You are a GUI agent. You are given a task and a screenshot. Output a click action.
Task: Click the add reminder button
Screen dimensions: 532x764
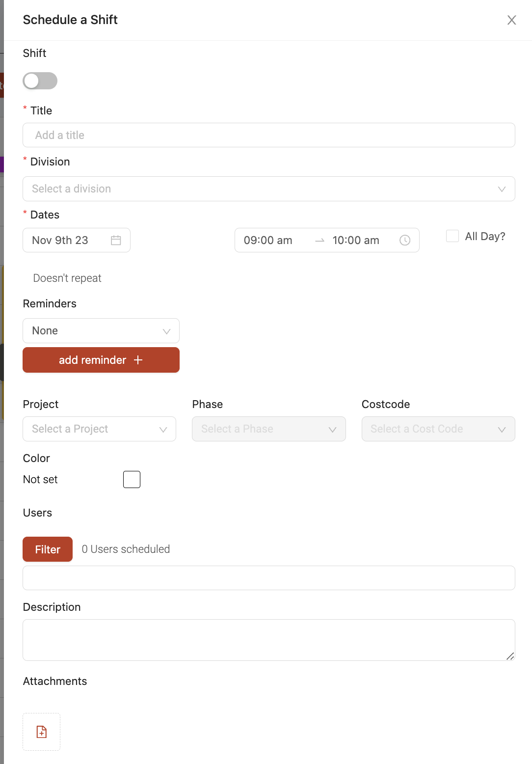[x=101, y=360]
